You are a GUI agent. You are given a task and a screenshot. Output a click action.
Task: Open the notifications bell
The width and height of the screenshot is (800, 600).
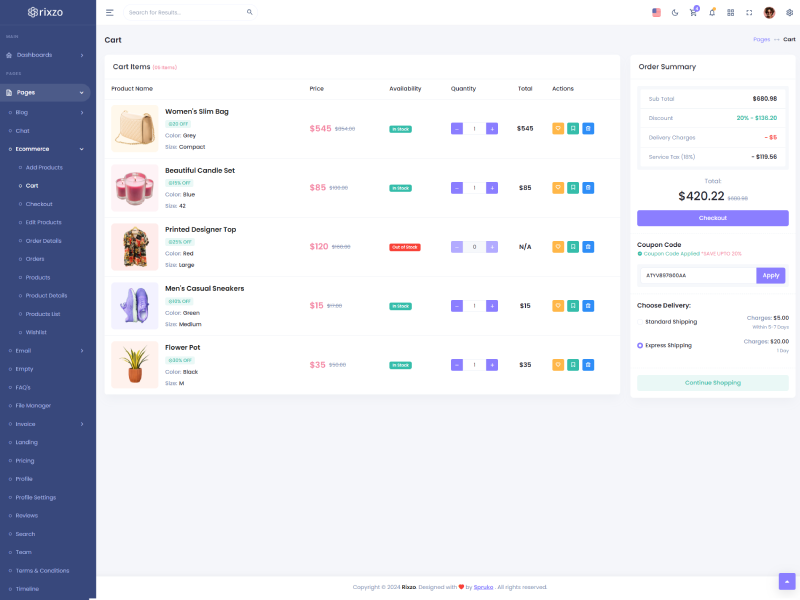pyautogui.click(x=712, y=12)
